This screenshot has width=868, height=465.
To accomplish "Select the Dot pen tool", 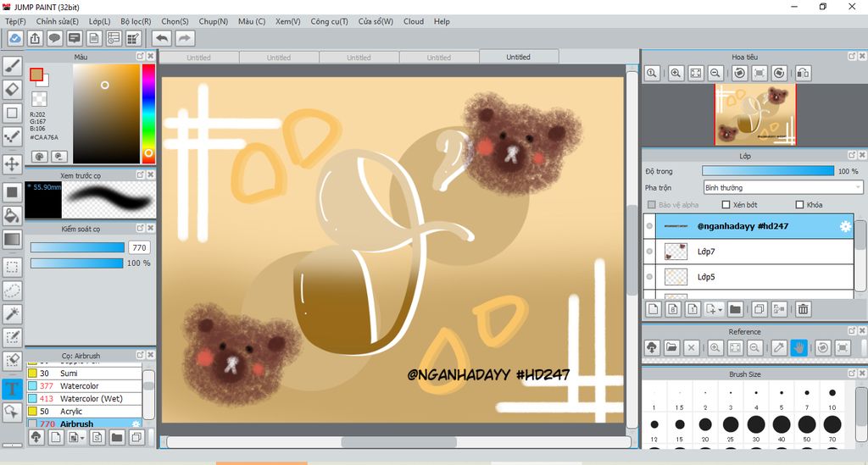I will click(12, 136).
